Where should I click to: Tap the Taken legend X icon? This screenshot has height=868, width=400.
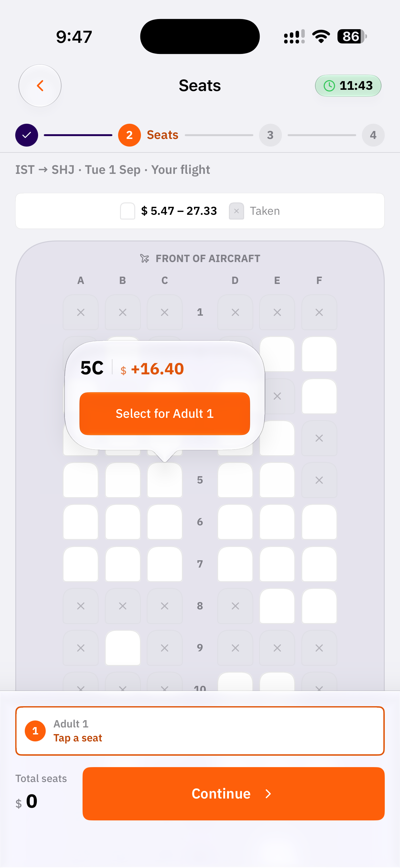[x=237, y=211]
